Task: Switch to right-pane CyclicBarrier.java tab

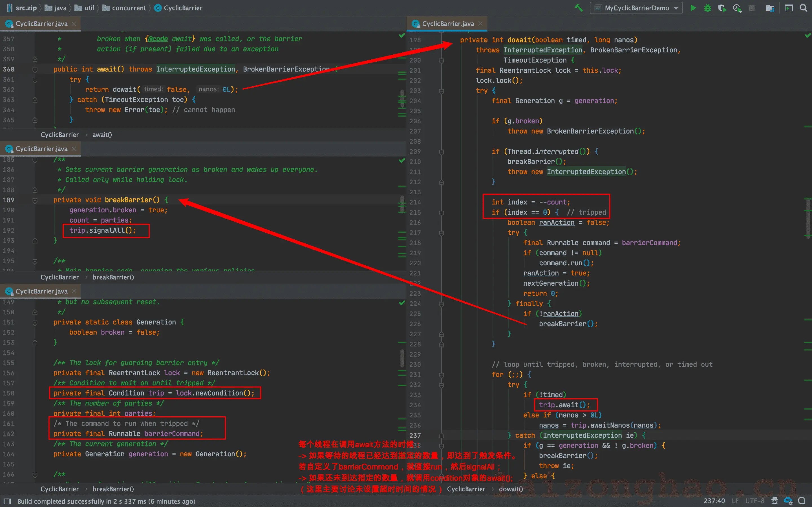Action: click(448, 24)
